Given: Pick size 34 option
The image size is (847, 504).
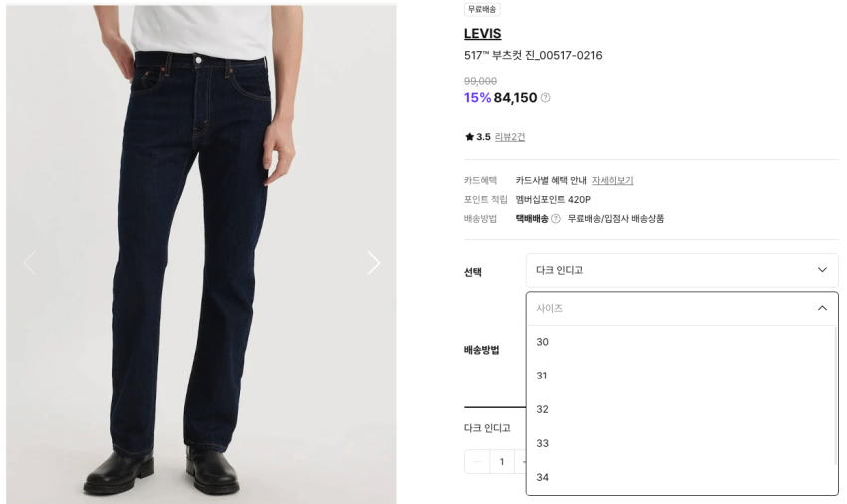Looking at the screenshot, I should (x=681, y=477).
